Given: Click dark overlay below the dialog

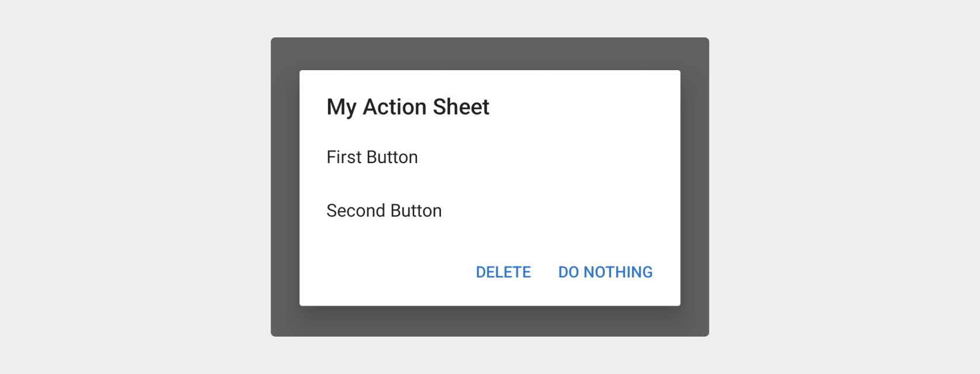Looking at the screenshot, I should 490,321.
